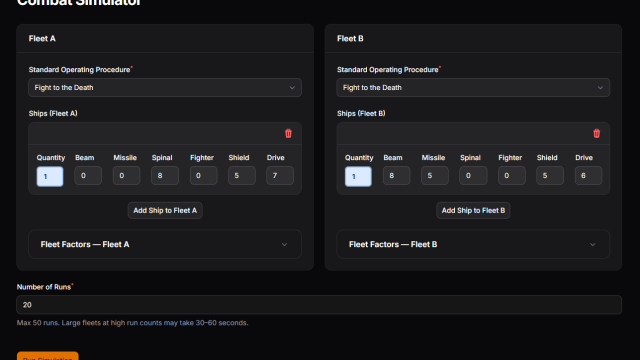Viewport: 640px width, 360px height.
Task: Focus Fleet A Fighter field
Action: pos(203,176)
